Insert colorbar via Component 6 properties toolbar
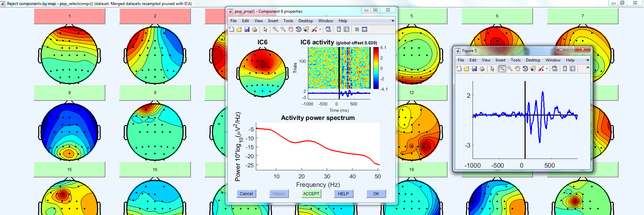Image resolution: width=644 pixels, height=215 pixels. pyautogui.click(x=339, y=30)
